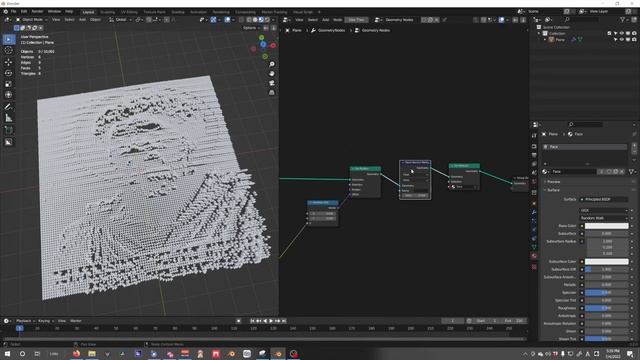Open the Edit menu

tap(24, 12)
